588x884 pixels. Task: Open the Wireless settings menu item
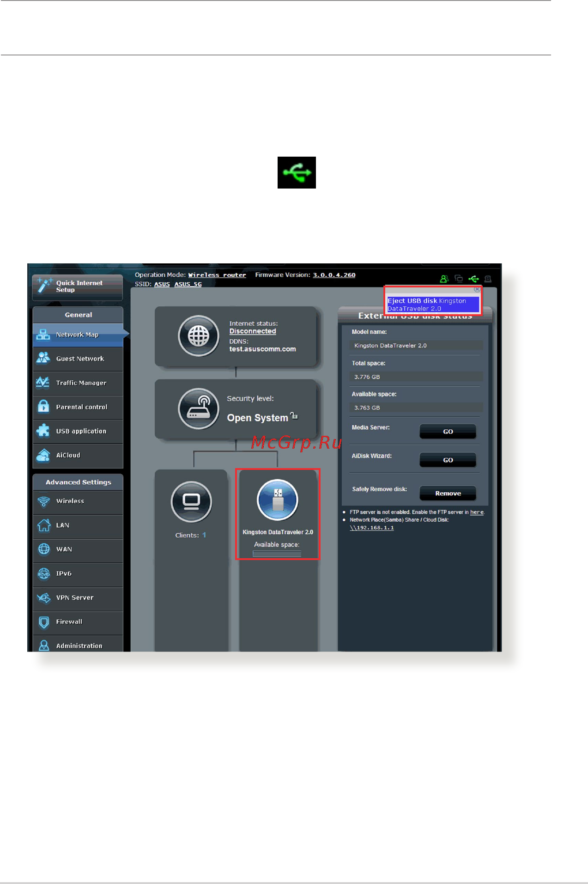[78, 501]
